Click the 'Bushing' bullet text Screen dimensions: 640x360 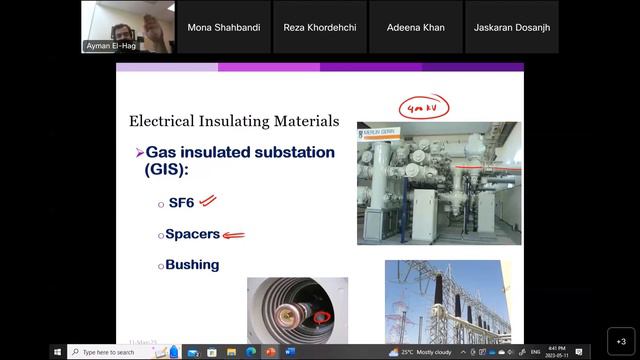click(192, 264)
